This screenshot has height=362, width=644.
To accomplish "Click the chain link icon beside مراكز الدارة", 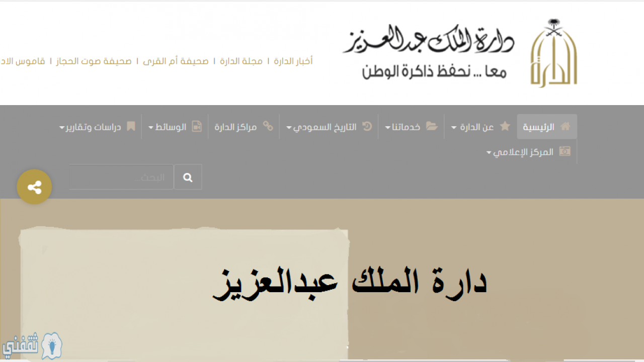I will click(268, 126).
